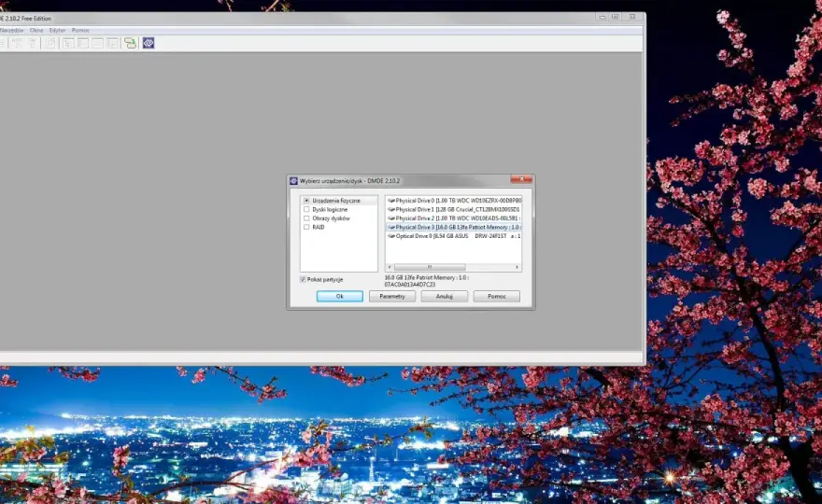Image resolution: width=822 pixels, height=504 pixels.
Task: Click the grayed-out NTFS toolbar icon
Action: tap(18, 43)
